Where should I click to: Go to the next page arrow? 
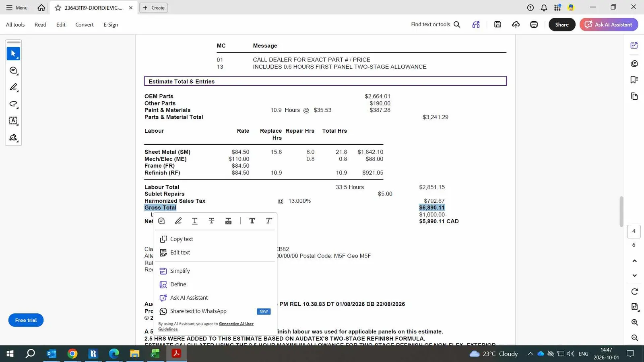point(634,276)
